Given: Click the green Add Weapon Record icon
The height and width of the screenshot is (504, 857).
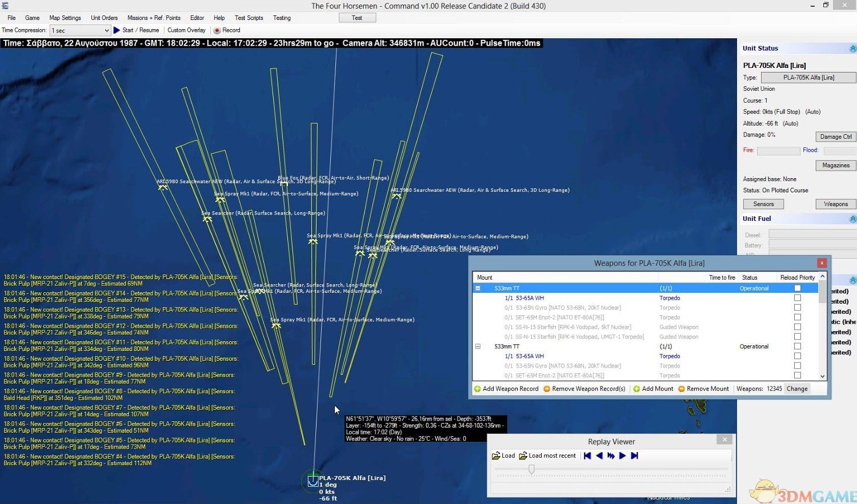Looking at the screenshot, I should click(478, 389).
